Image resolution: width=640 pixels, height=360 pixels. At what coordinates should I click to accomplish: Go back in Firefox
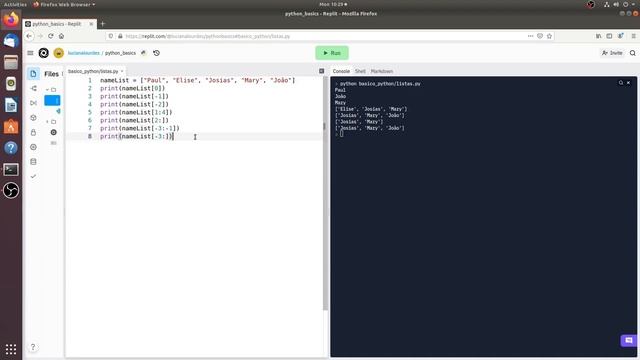[x=29, y=36]
